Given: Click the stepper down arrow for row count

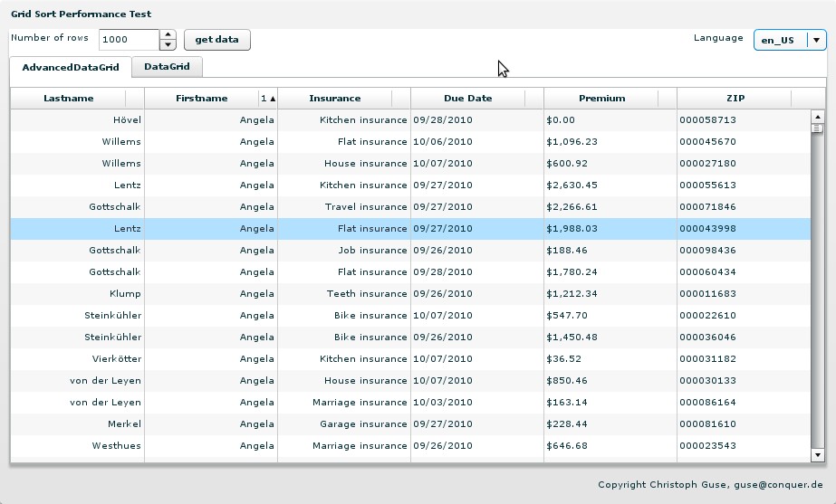Looking at the screenshot, I should [168, 44].
